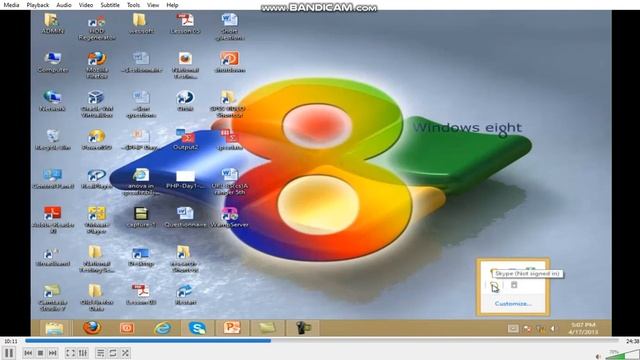The width and height of the screenshot is (640, 360).
Task: Click the Skype tray icon in popup
Action: 495,286
